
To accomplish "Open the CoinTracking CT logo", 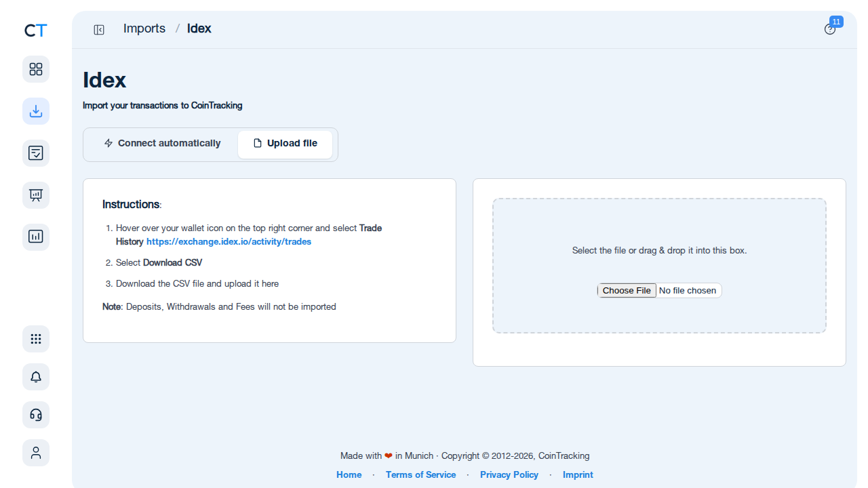I will tap(35, 30).
